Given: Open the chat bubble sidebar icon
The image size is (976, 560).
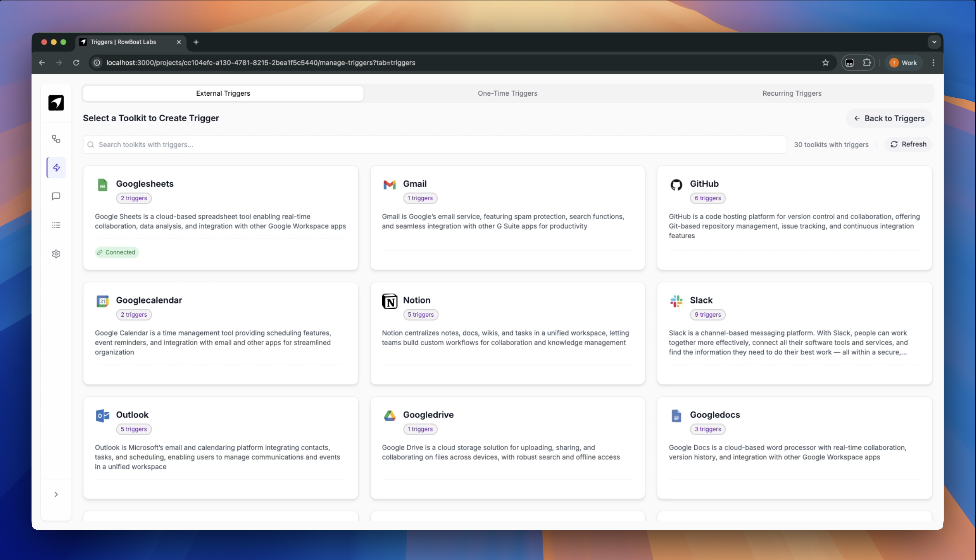Looking at the screenshot, I should coord(56,196).
